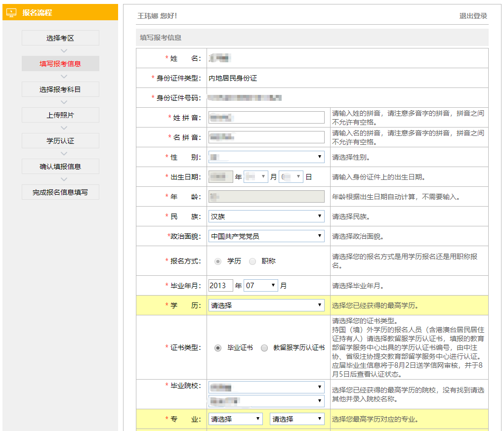Open the 确认填报信息 step
Viewport: 504px width, 431px height.
coord(60,166)
